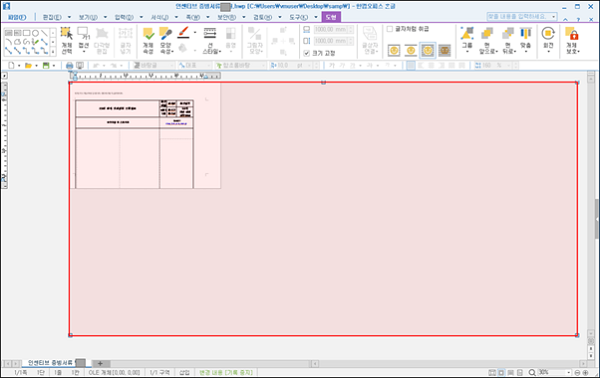
Task: Click the line color pen icon
Action: pyautogui.click(x=183, y=33)
